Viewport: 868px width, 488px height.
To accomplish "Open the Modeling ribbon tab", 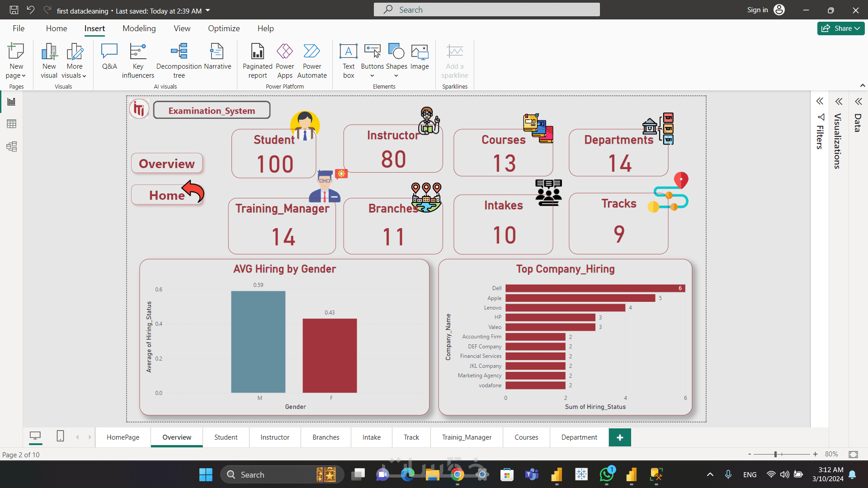I will pos(139,28).
